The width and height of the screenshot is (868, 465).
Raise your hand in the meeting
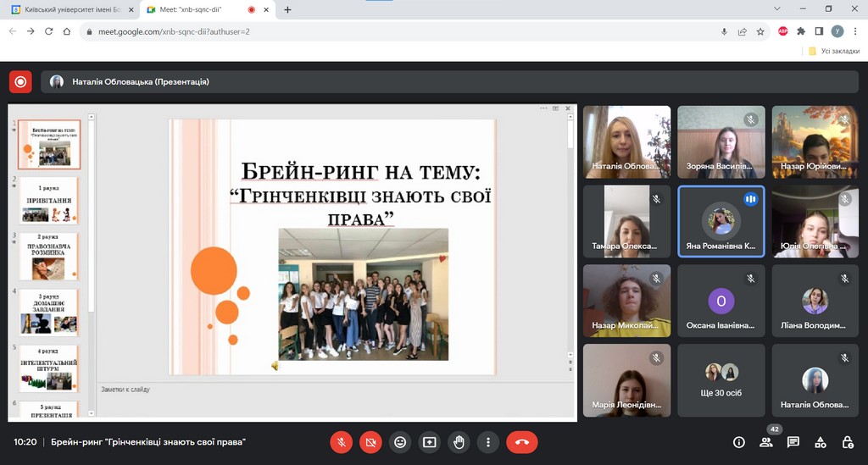coord(459,441)
